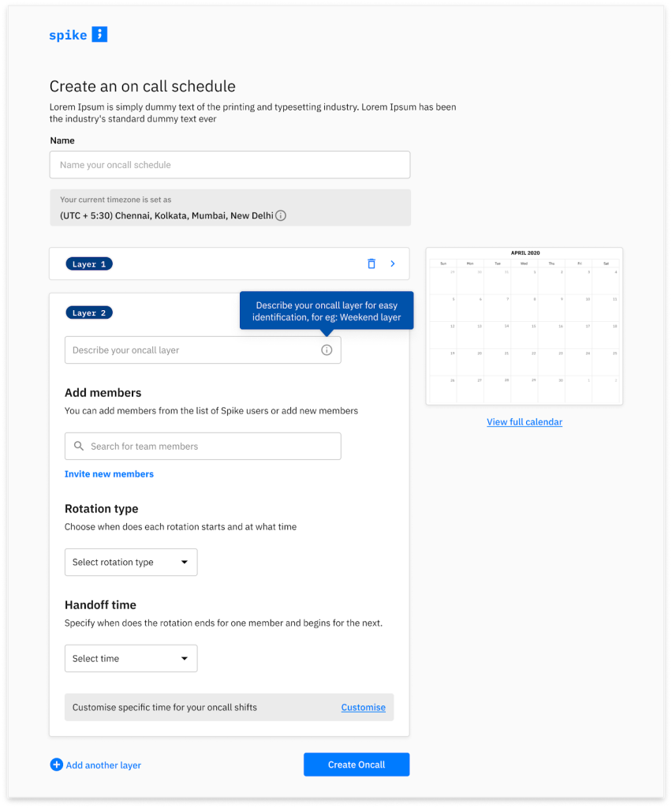Click the Customise link for oncall shifts
Viewport: 672px width, 808px height.
(363, 708)
